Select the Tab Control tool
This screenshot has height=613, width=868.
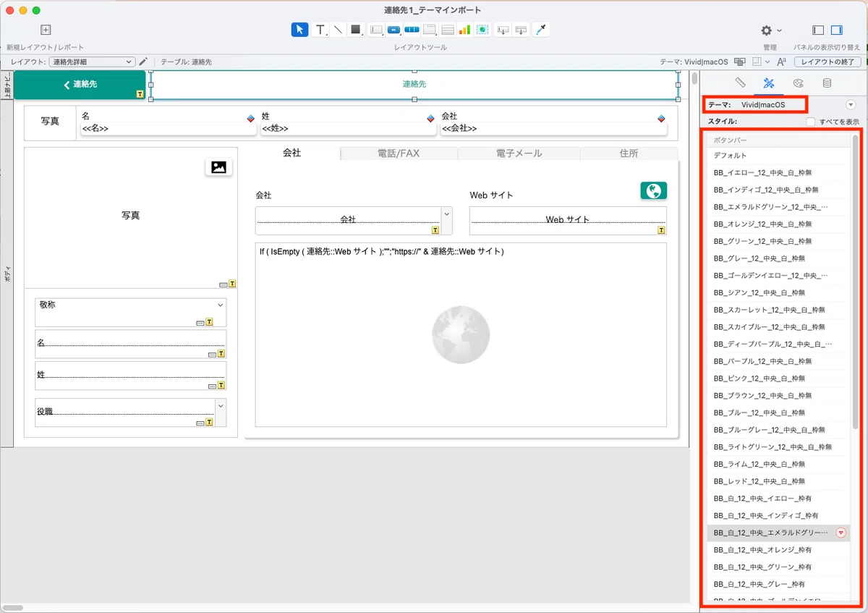[x=430, y=30]
